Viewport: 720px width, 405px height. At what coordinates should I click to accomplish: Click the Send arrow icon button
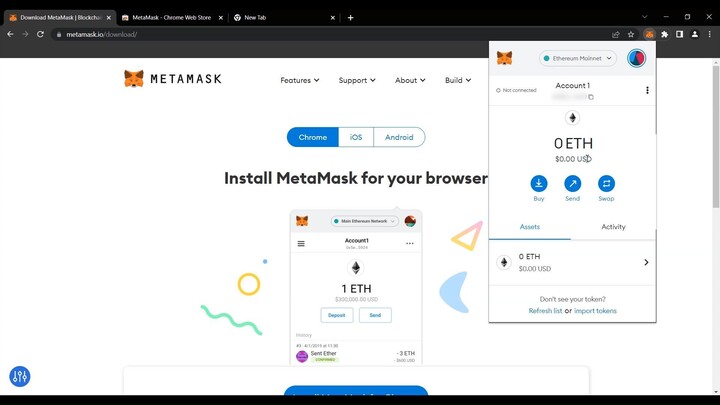click(573, 184)
